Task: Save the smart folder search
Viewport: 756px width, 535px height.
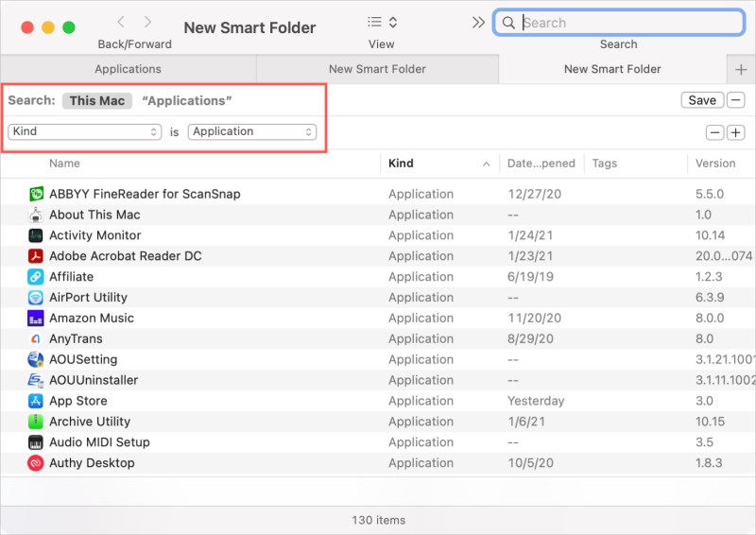Action: click(702, 100)
